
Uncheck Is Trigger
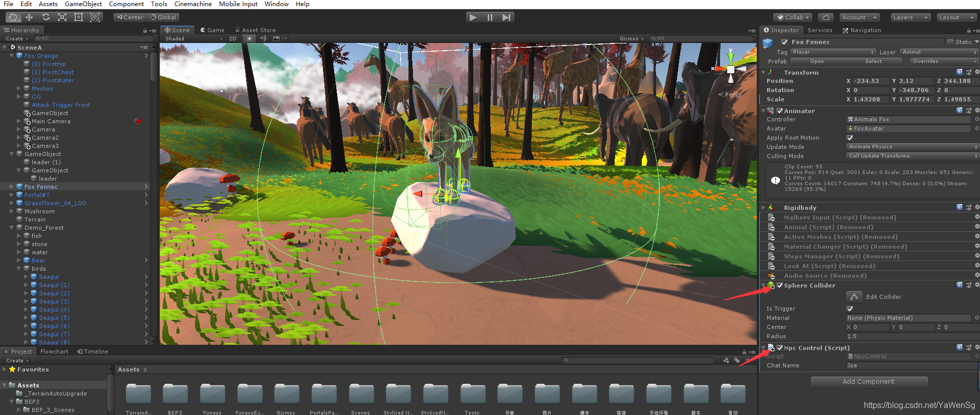click(850, 309)
